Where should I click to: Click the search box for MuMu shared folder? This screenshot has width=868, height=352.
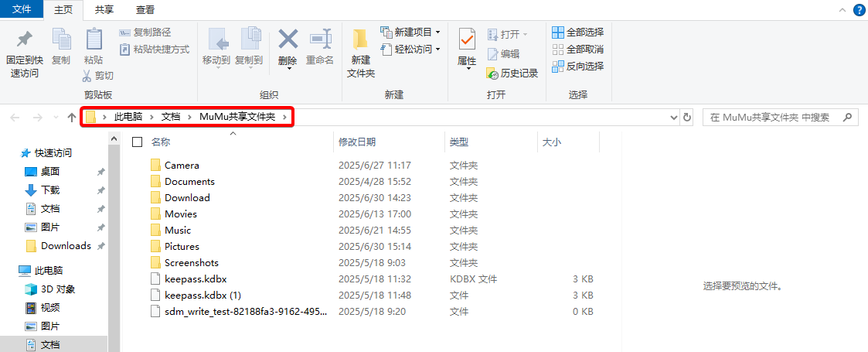pyautogui.click(x=773, y=118)
